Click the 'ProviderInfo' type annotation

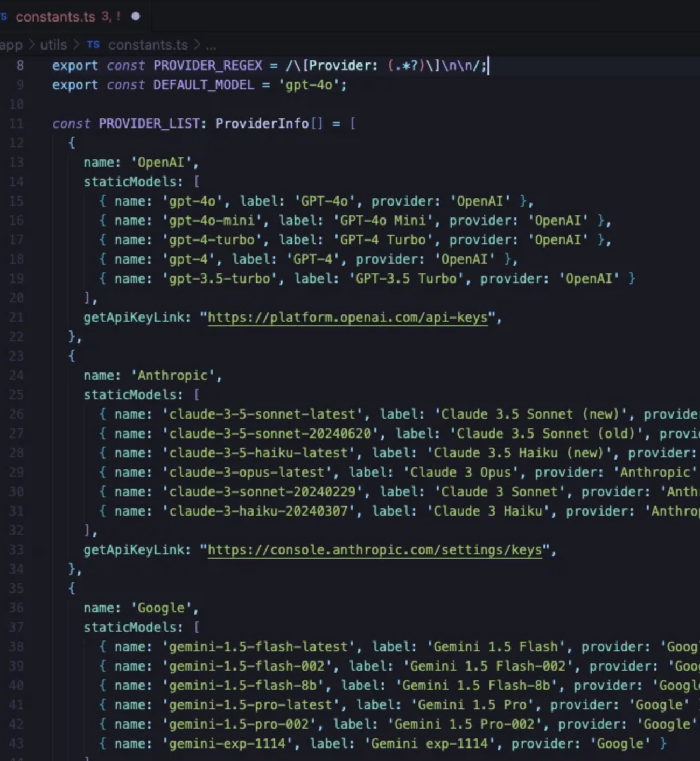pos(262,124)
